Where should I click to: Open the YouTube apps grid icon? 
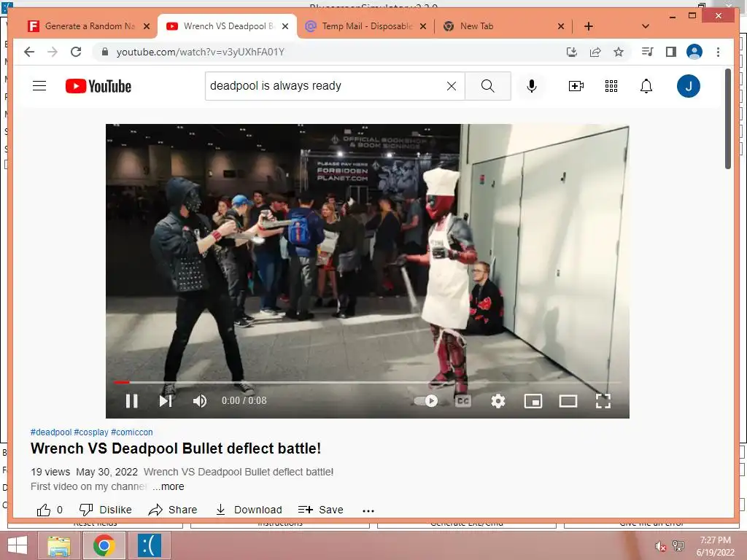(611, 86)
